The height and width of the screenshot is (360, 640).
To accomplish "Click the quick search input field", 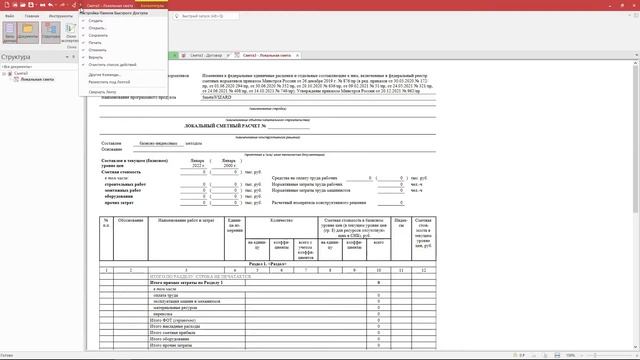I will (x=206, y=16).
